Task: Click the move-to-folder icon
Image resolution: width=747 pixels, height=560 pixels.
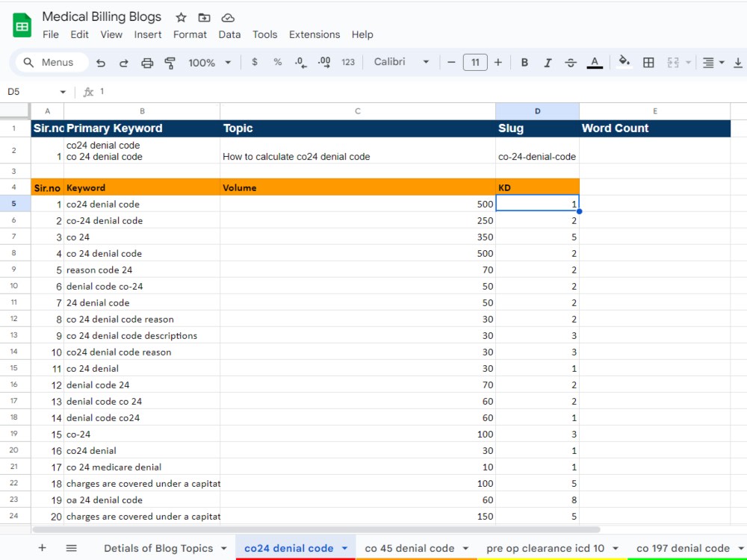Action: click(x=205, y=18)
